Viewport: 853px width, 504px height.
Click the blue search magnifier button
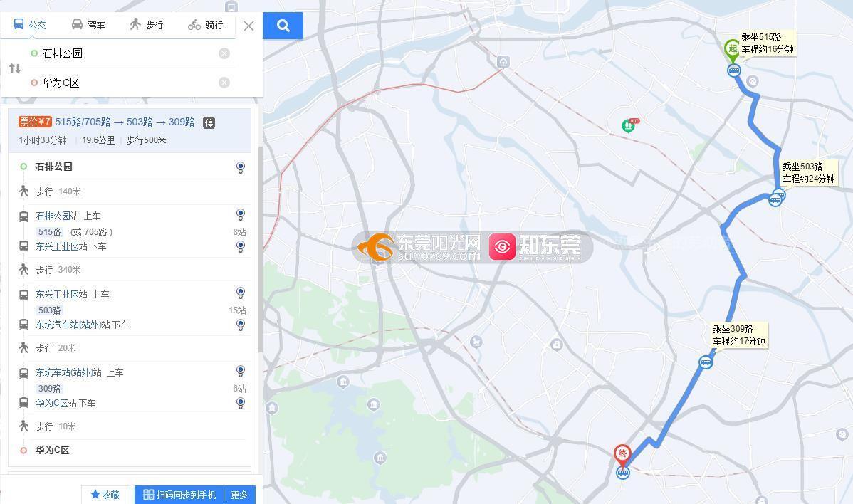283,26
